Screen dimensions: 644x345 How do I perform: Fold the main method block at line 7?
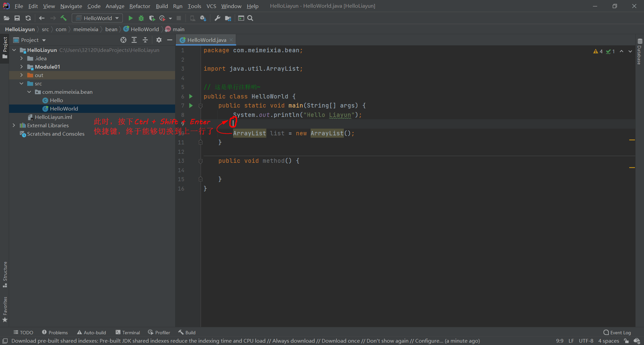pos(201,106)
